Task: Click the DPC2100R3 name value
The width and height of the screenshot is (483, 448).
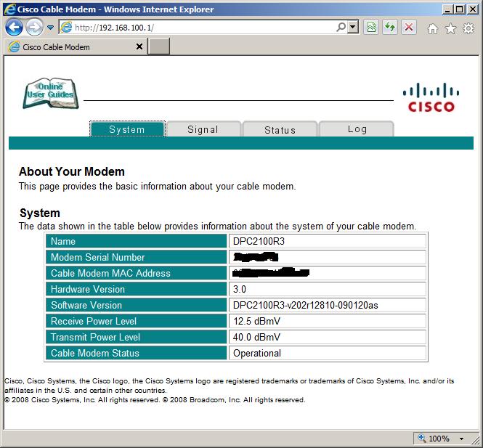Action: [x=259, y=241]
